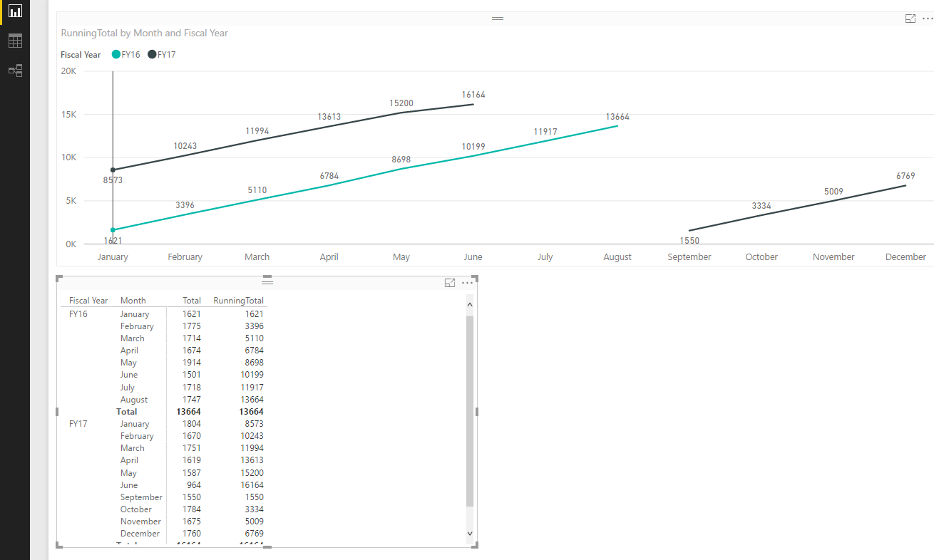The height and width of the screenshot is (560, 934).
Task: Open the Relationships view icon
Action: click(x=15, y=71)
